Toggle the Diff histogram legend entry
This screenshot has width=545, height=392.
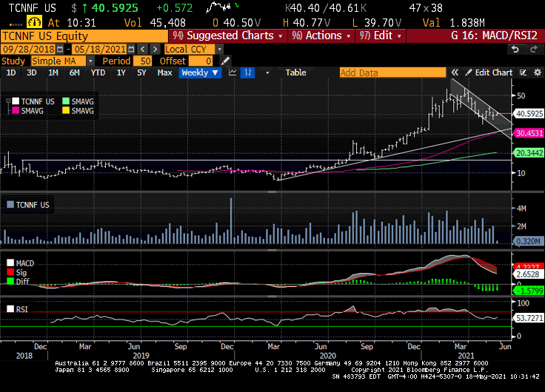(x=18, y=281)
